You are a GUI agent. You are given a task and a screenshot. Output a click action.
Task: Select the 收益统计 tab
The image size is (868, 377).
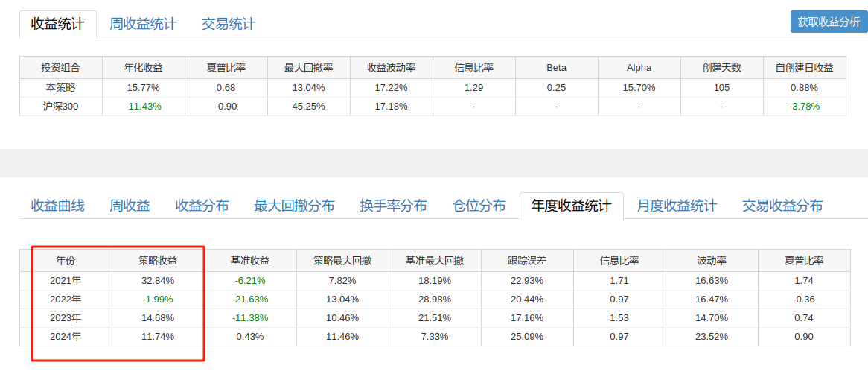57,24
